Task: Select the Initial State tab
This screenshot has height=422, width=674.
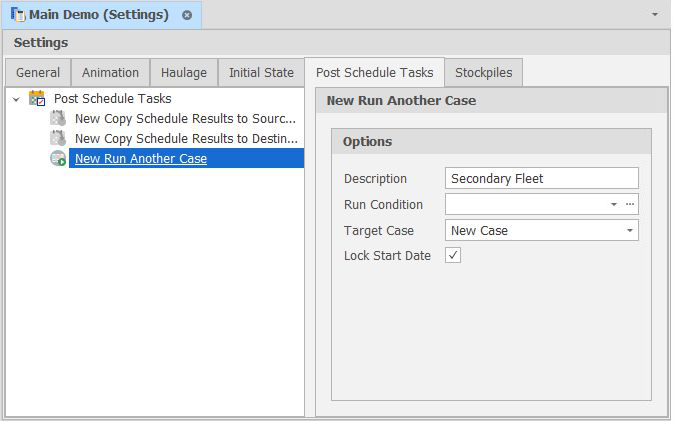Action: [x=261, y=72]
